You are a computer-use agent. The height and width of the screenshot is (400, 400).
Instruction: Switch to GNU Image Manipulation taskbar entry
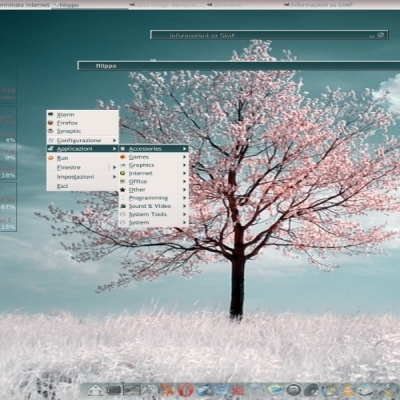point(167,5)
